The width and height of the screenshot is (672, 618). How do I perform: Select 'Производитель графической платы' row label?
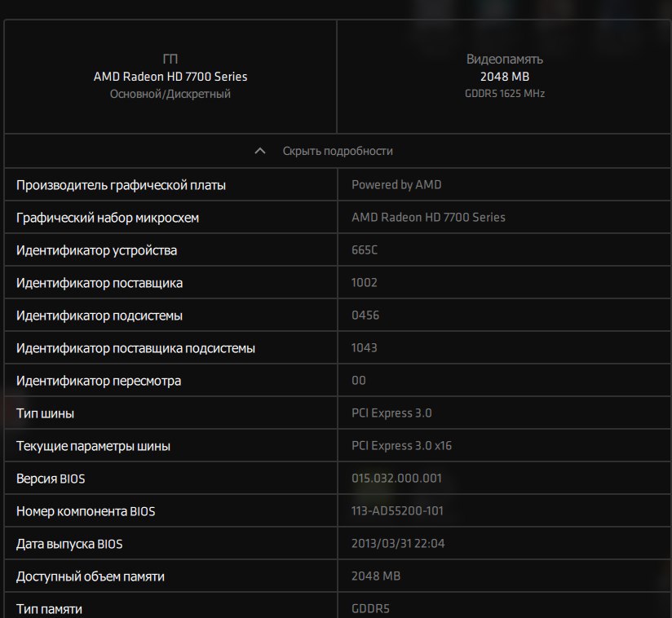click(x=121, y=185)
